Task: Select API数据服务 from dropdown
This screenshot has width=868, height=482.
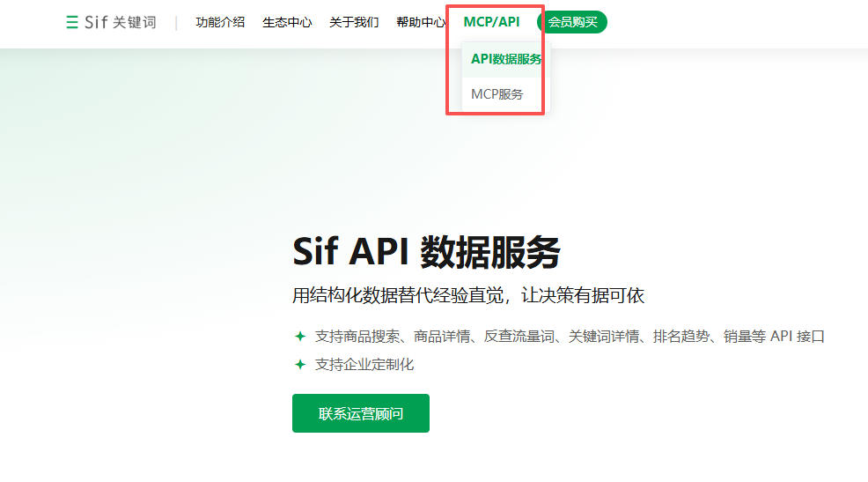Action: tap(506, 59)
